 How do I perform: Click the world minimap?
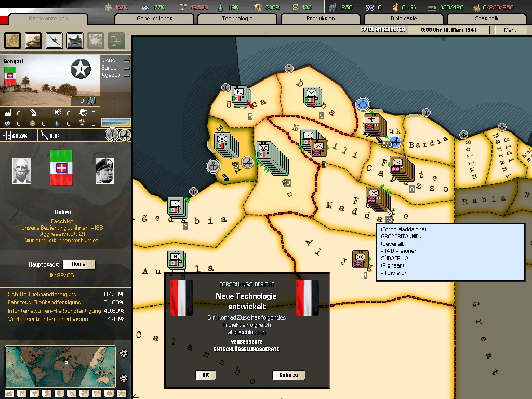[x=60, y=366]
